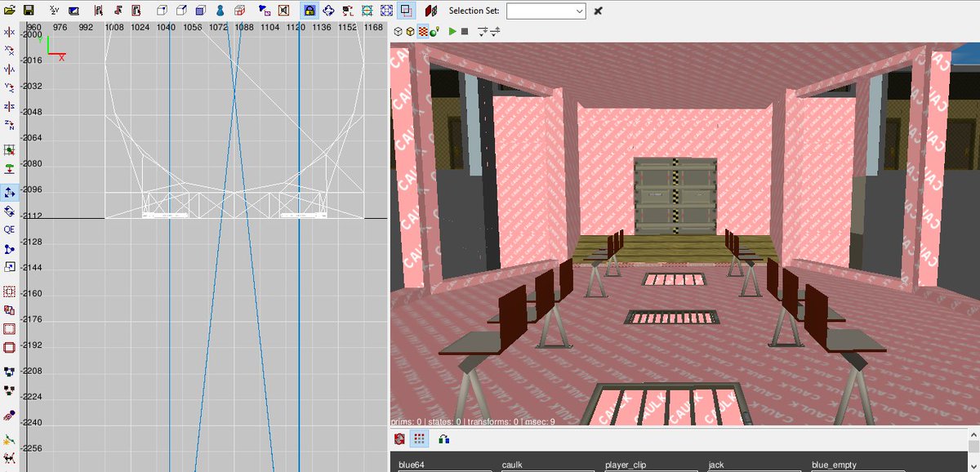Click the red dotted square selection icon

tap(9, 292)
